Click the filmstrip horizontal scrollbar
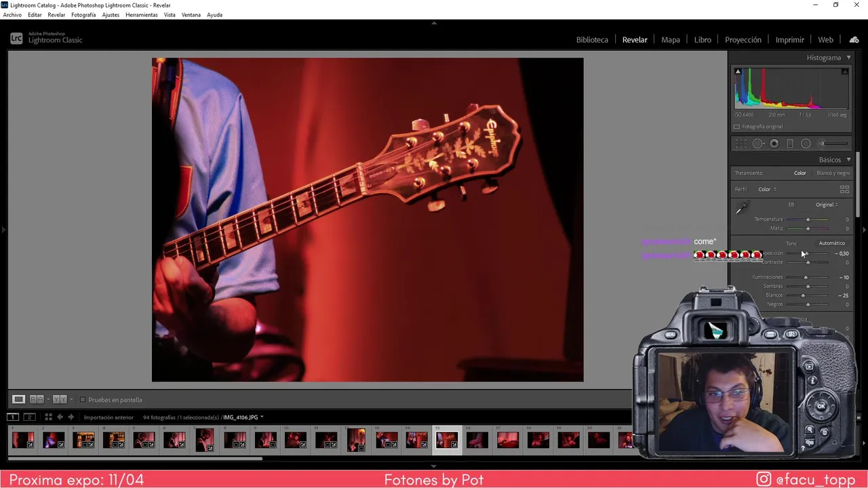Screen dimensions: 868x488 point(136,459)
